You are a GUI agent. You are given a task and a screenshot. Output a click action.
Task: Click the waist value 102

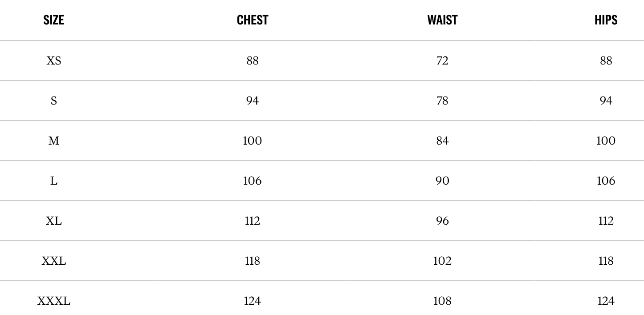[x=442, y=261]
